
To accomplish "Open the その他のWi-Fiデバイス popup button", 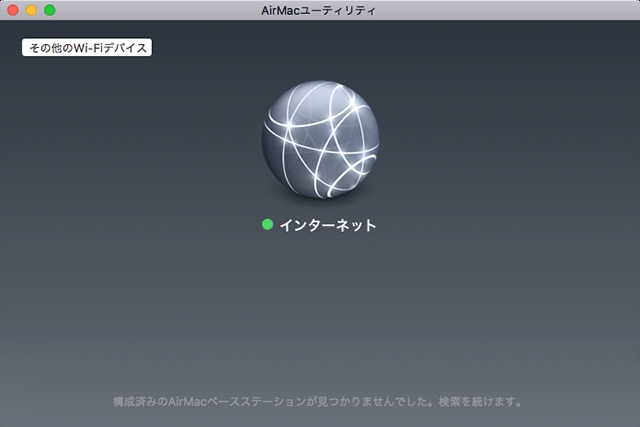I will tap(87, 47).
